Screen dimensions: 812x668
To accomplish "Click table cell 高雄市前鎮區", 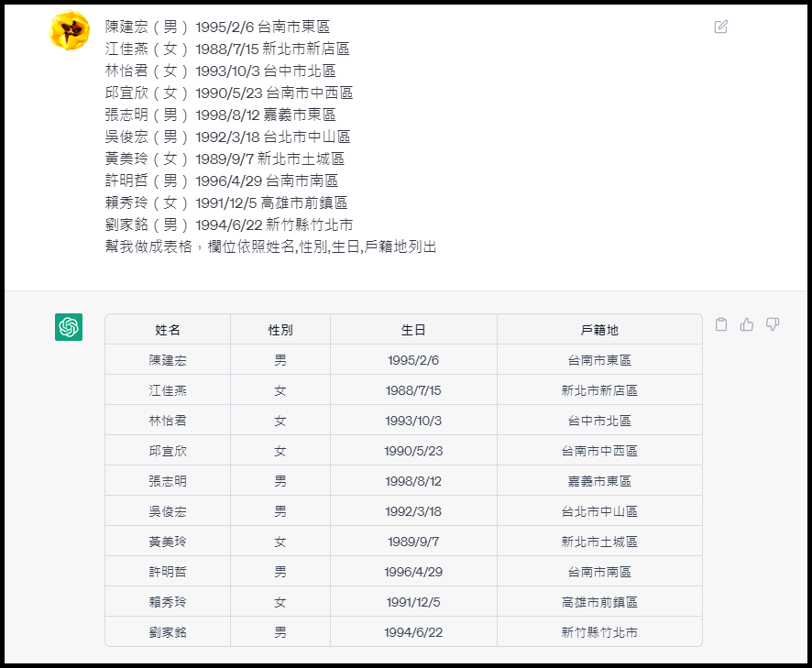I will (x=599, y=602).
